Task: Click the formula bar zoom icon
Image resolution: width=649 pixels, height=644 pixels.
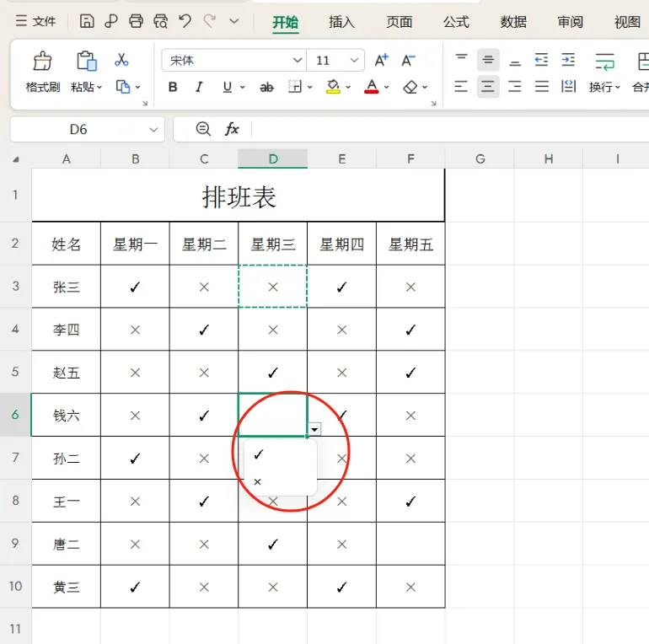Action: (x=203, y=129)
